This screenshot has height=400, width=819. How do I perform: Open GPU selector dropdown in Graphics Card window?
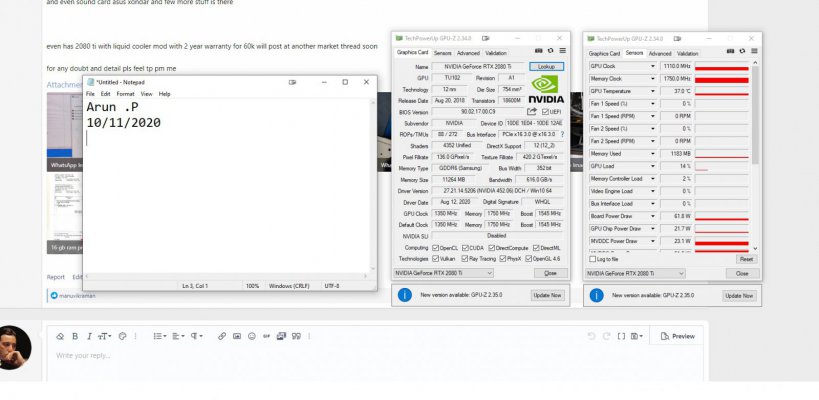point(443,273)
